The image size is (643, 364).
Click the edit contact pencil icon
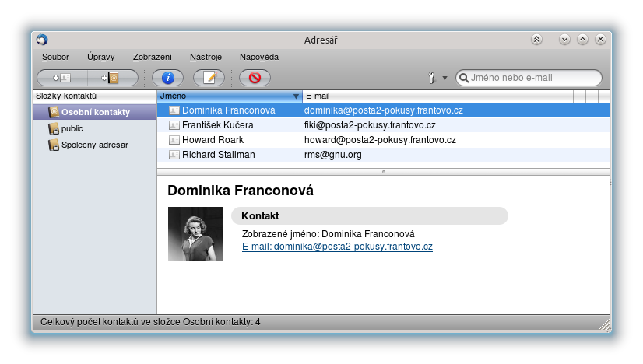209,78
